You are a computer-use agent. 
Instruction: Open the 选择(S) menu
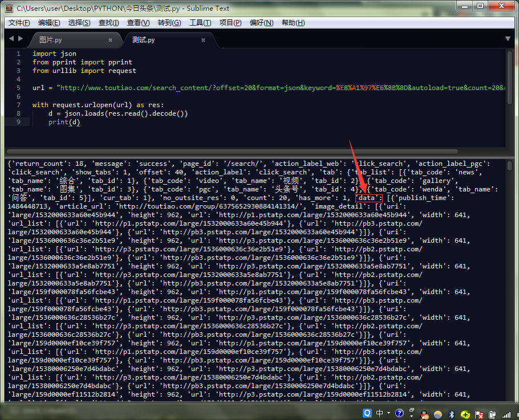click(x=79, y=23)
